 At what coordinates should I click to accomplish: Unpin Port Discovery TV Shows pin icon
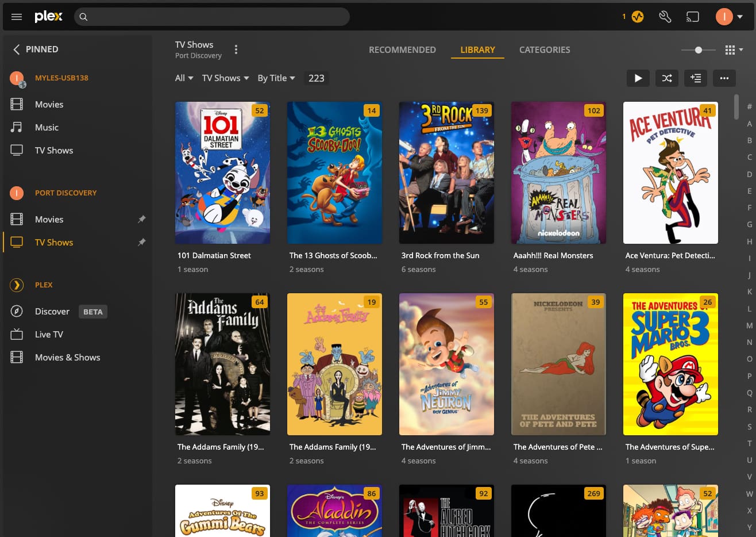[141, 242]
